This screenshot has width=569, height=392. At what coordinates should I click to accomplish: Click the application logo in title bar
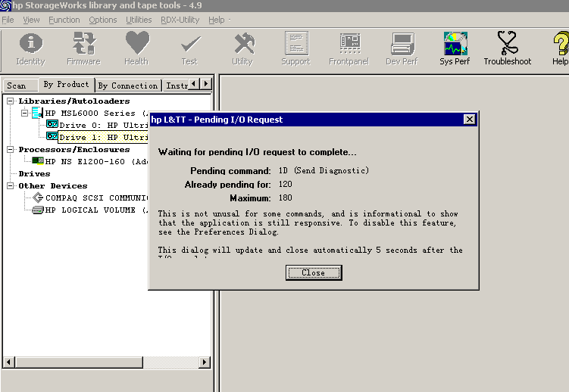pyautogui.click(x=5, y=5)
